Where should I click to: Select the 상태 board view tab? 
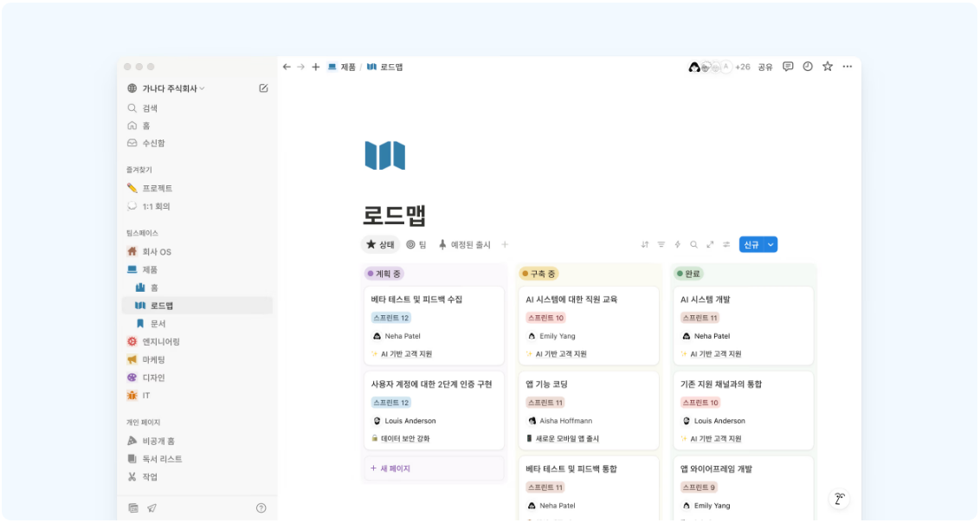pyautogui.click(x=382, y=244)
